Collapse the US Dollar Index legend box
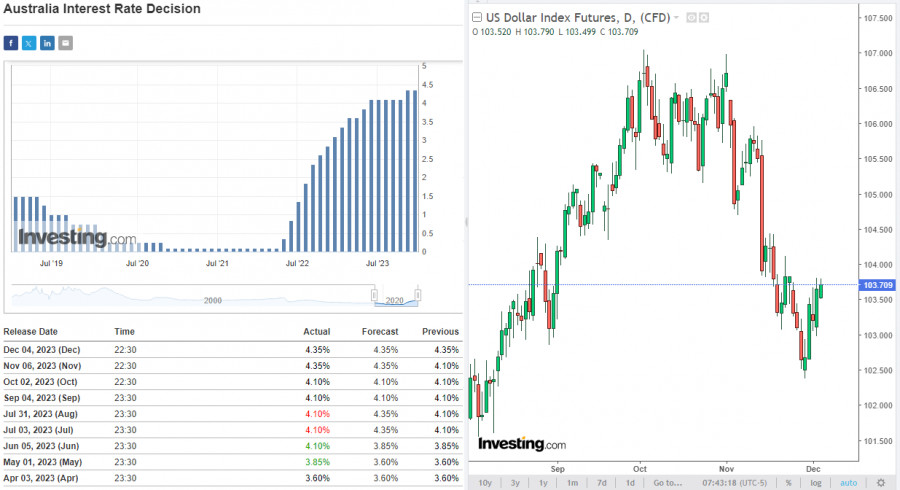Screen dimensions: 900x490 pyautogui.click(x=476, y=17)
